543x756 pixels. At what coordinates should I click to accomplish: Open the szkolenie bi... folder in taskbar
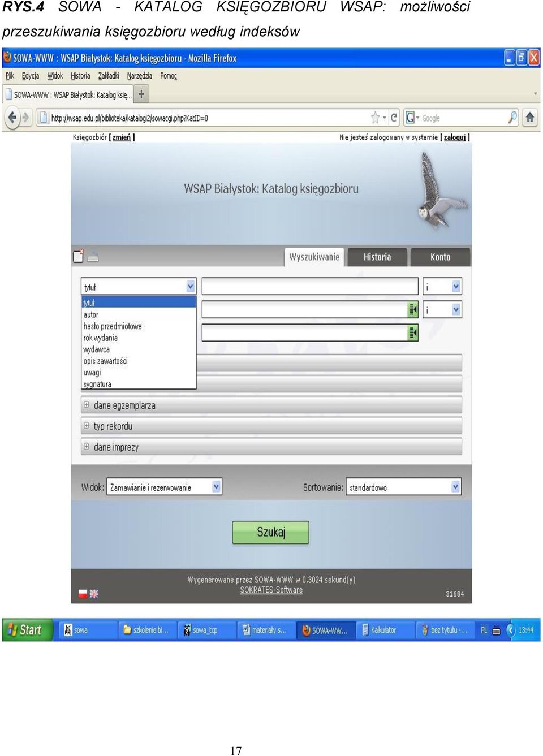tap(148, 630)
